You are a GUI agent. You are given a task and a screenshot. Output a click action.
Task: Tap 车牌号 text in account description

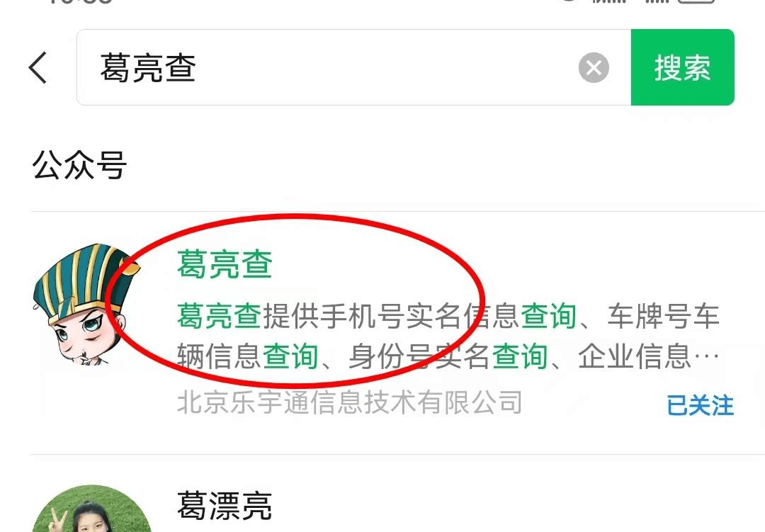[x=650, y=316]
